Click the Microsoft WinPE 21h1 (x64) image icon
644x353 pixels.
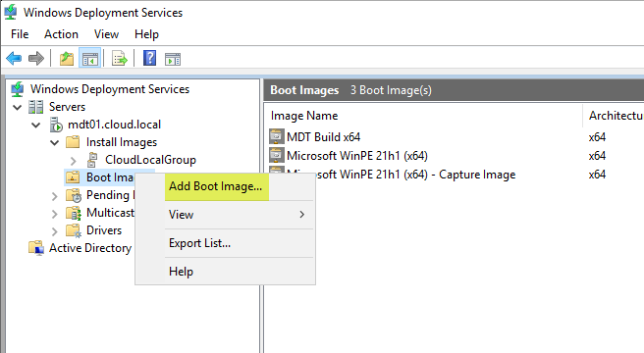coord(277,156)
